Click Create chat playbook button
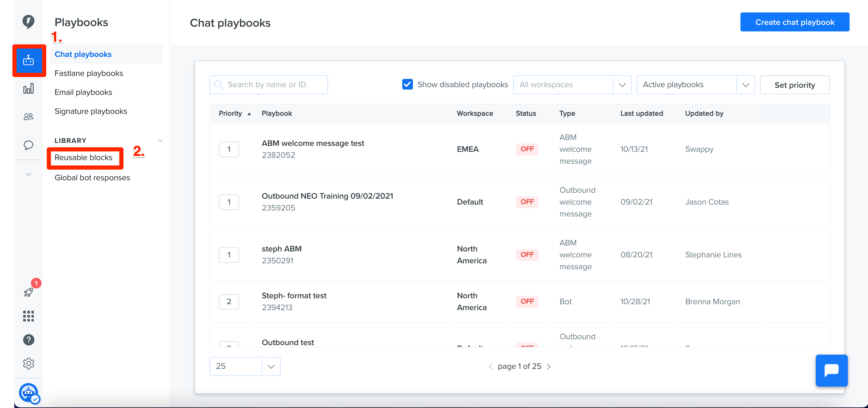 coord(794,22)
